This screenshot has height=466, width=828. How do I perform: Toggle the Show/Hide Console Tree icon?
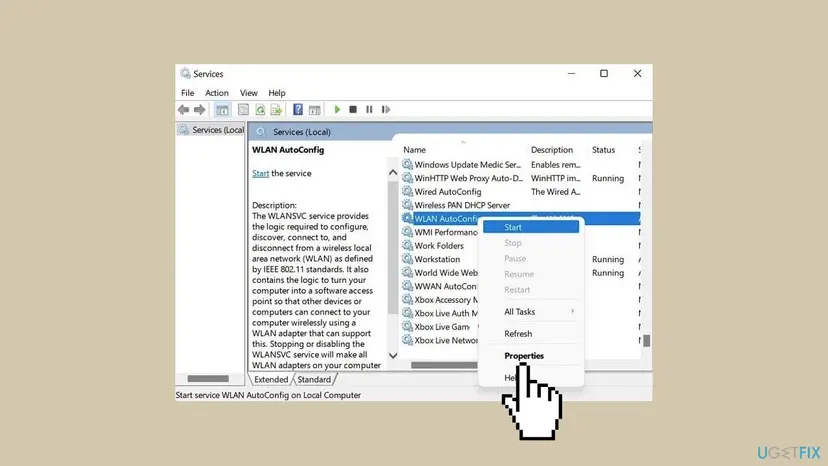222,109
